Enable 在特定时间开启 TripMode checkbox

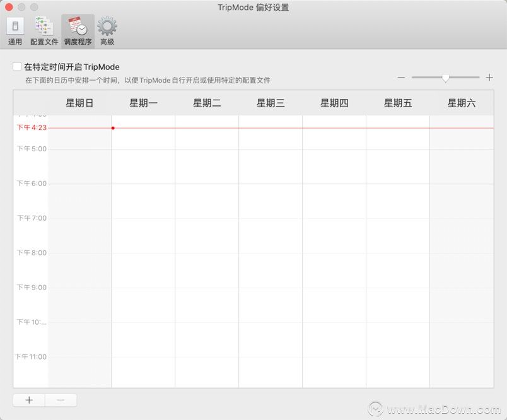(x=17, y=67)
